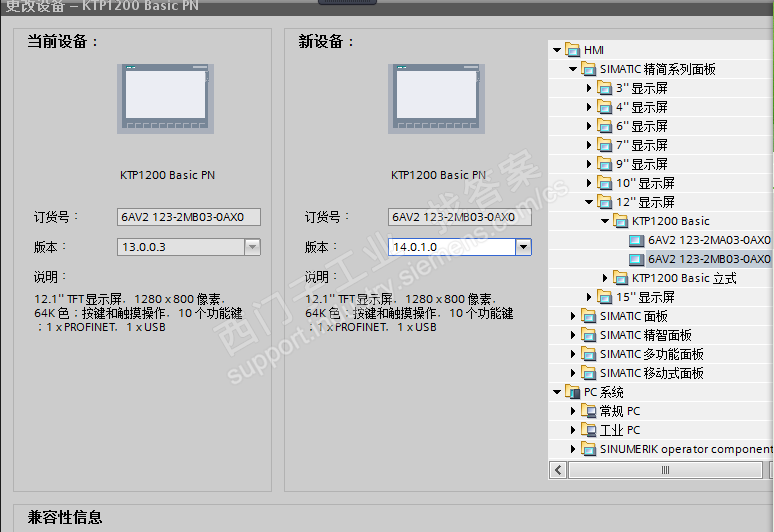Expand the 15" 显示屏 folder

tap(588, 297)
